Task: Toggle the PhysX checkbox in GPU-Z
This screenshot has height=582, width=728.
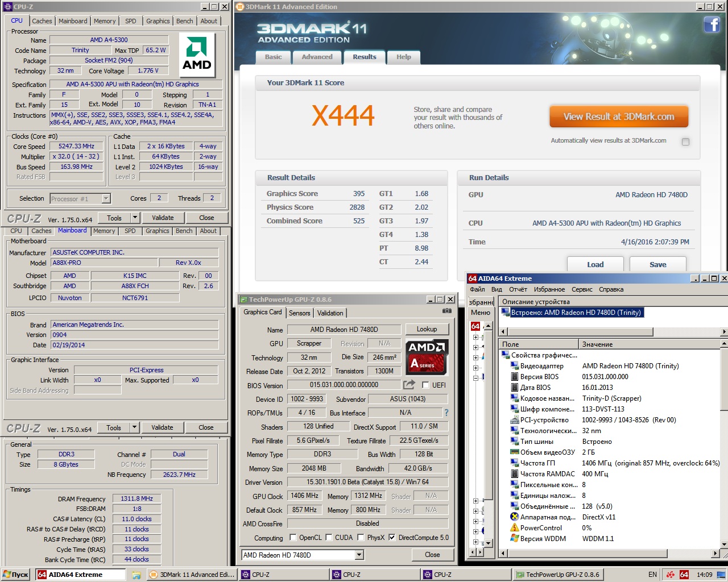Action: (x=361, y=537)
